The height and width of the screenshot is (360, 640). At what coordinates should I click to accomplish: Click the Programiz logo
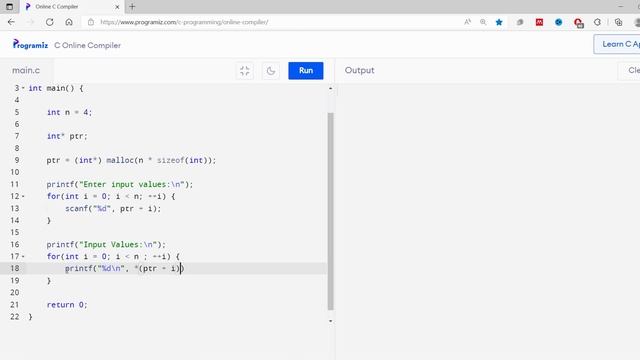tap(30, 44)
